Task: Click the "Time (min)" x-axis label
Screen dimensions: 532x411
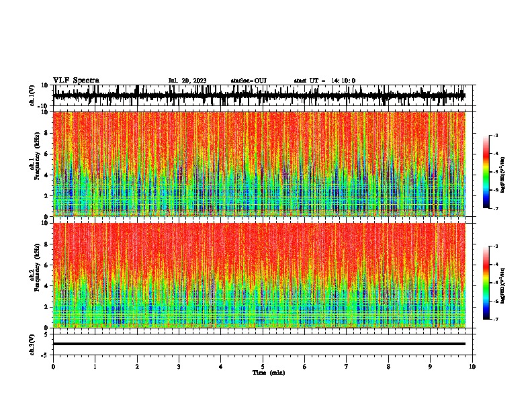Action: [269, 373]
